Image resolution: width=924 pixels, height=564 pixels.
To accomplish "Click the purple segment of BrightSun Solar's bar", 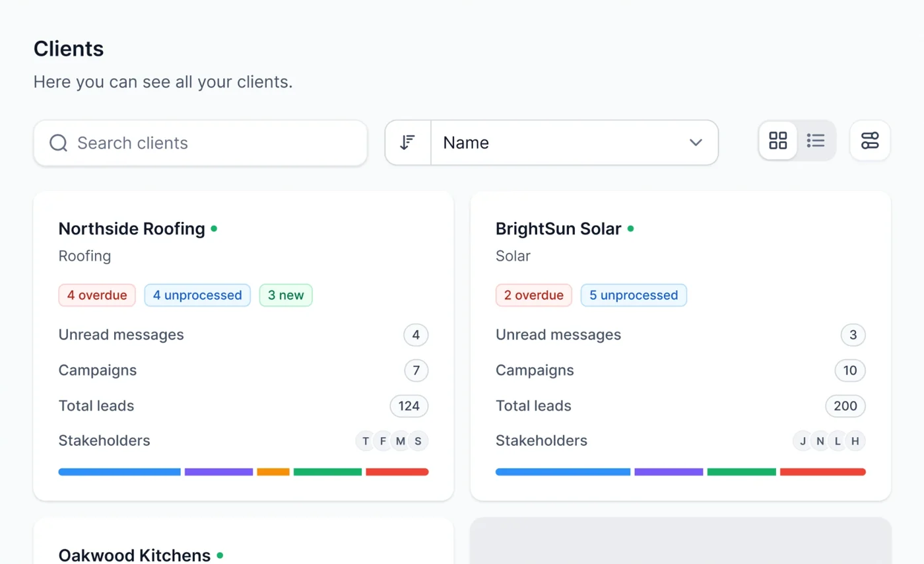I will (x=669, y=472).
